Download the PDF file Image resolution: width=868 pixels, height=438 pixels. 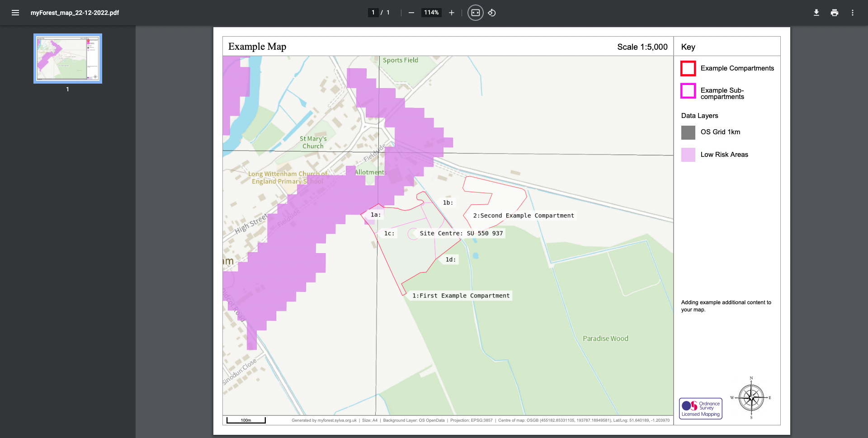tap(816, 13)
